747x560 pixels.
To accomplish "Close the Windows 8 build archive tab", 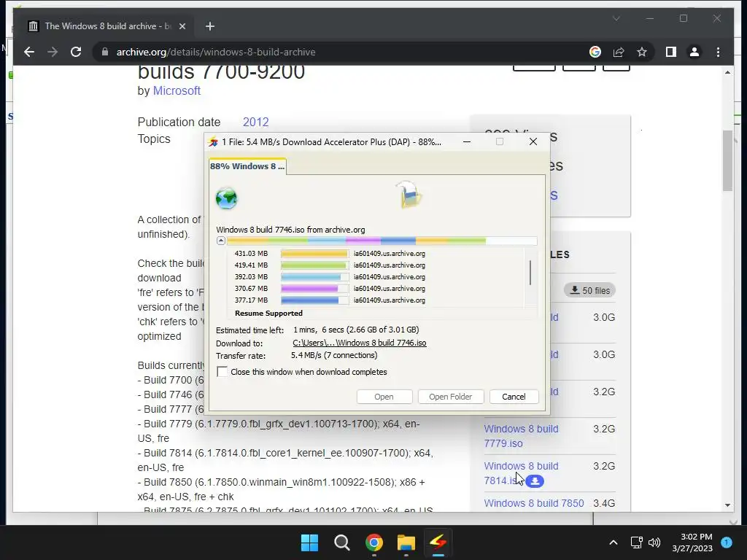I will coord(182,26).
